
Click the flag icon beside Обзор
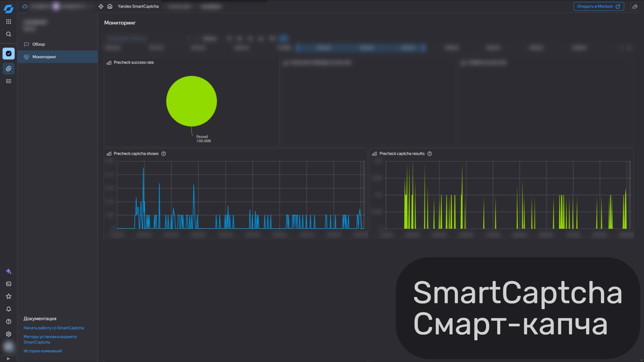(x=26, y=44)
